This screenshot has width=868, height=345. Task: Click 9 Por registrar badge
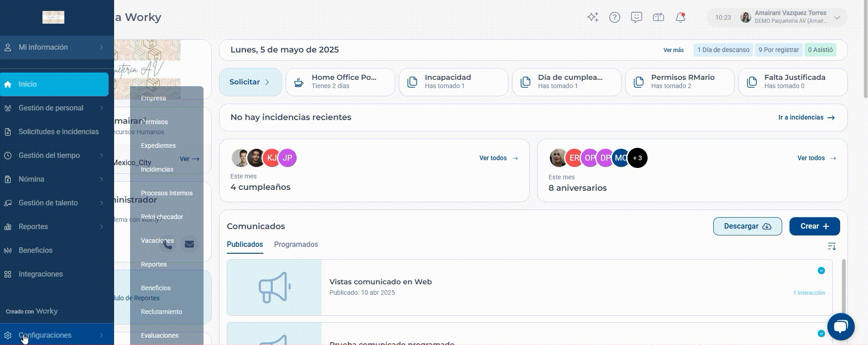coord(779,50)
